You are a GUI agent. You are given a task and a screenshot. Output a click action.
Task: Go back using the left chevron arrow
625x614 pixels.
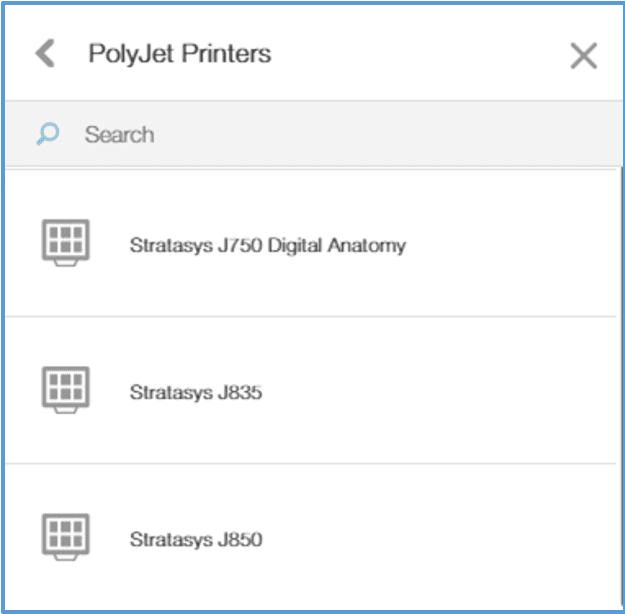45,53
